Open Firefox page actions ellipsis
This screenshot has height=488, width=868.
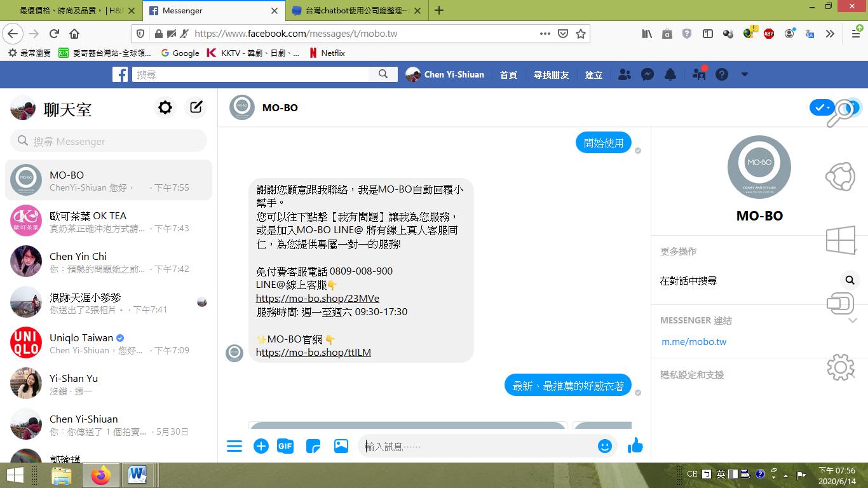[545, 34]
